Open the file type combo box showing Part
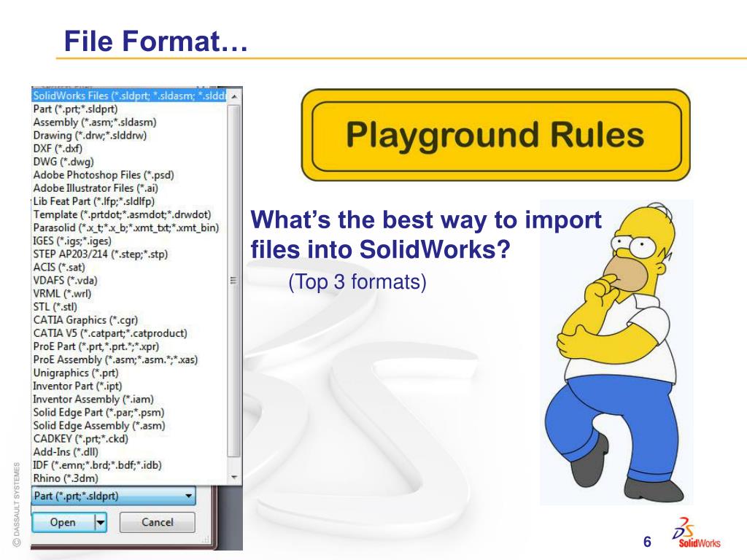747x560 pixels. pos(114,496)
